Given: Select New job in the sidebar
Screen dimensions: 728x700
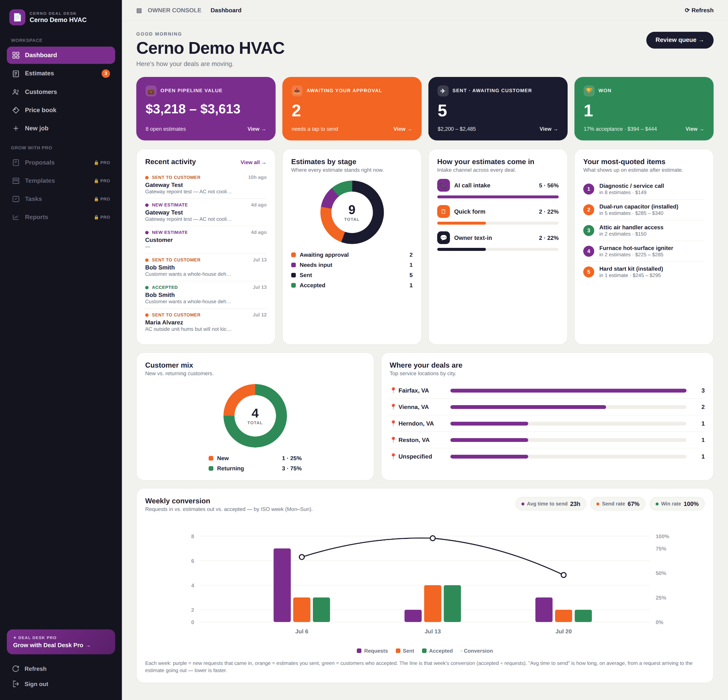Looking at the screenshot, I should [x=61, y=128].
